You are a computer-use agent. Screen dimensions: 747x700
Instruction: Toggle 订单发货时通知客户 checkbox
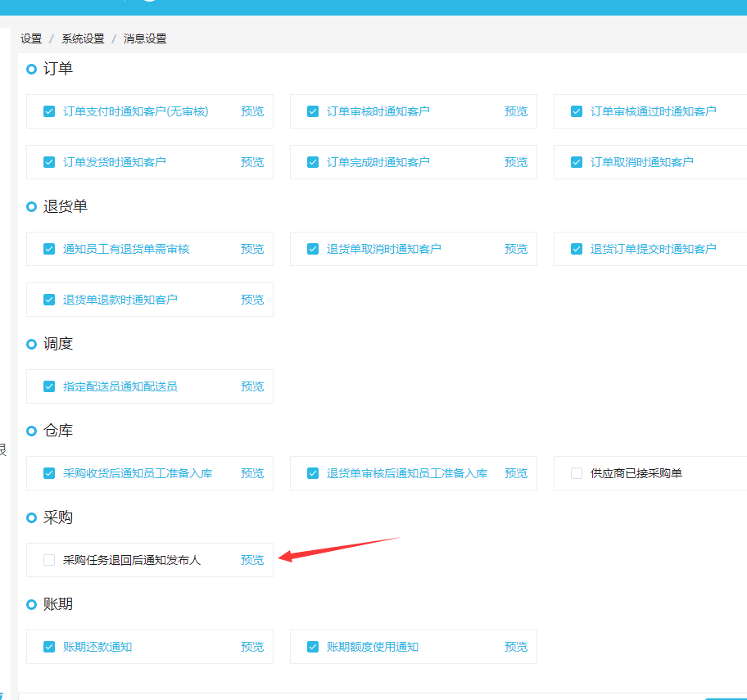pyautogui.click(x=49, y=162)
